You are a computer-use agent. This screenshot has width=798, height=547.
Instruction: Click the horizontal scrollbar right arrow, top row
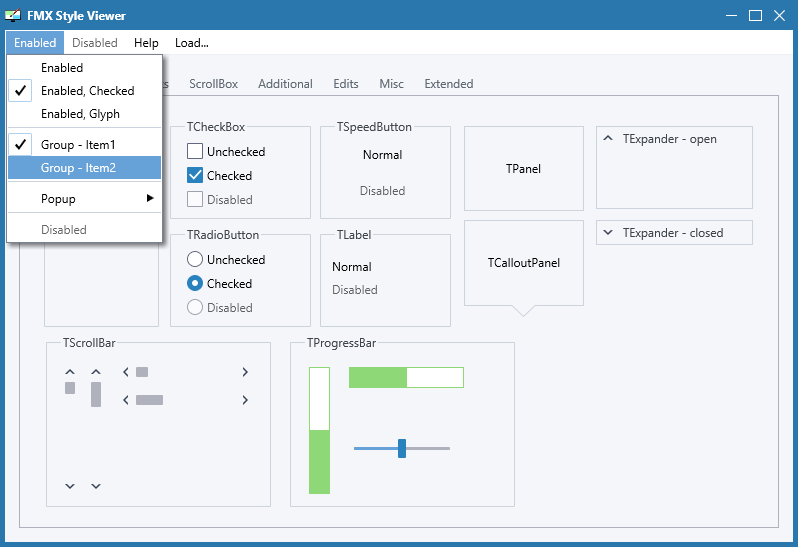[245, 372]
